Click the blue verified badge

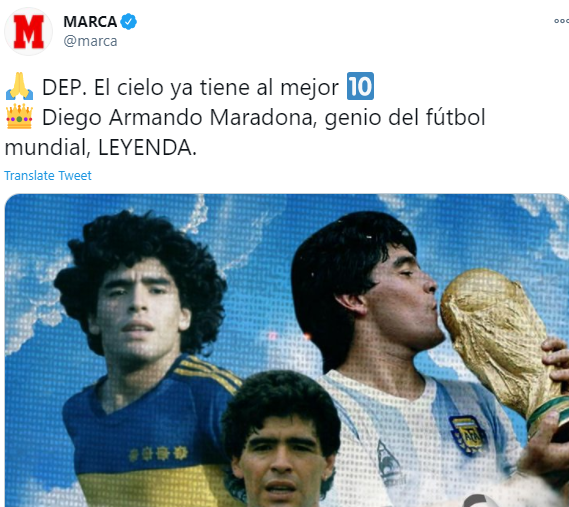click(128, 21)
